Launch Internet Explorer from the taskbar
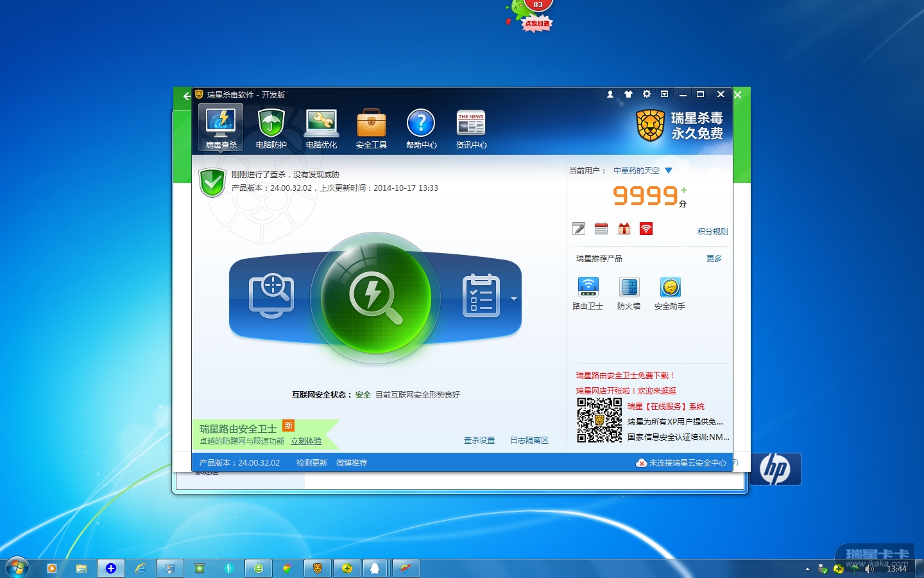Viewport: 924px width, 578px height. tap(141, 568)
